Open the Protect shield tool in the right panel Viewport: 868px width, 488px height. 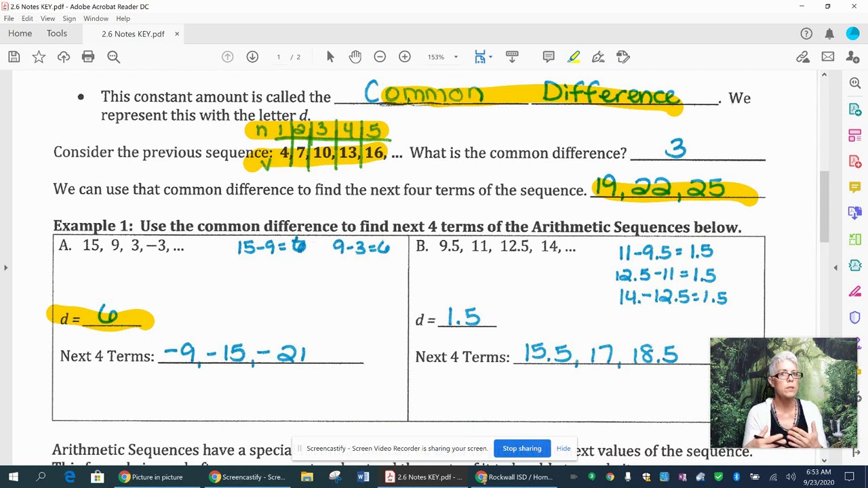tap(855, 318)
